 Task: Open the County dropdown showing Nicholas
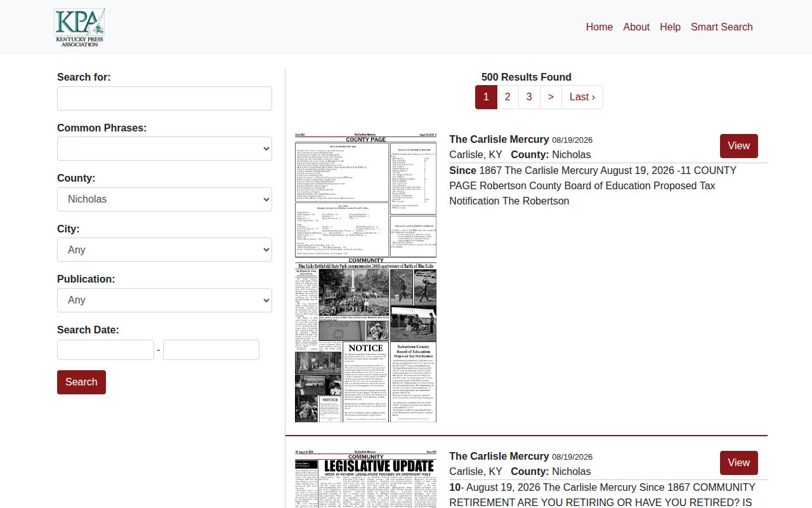164,199
